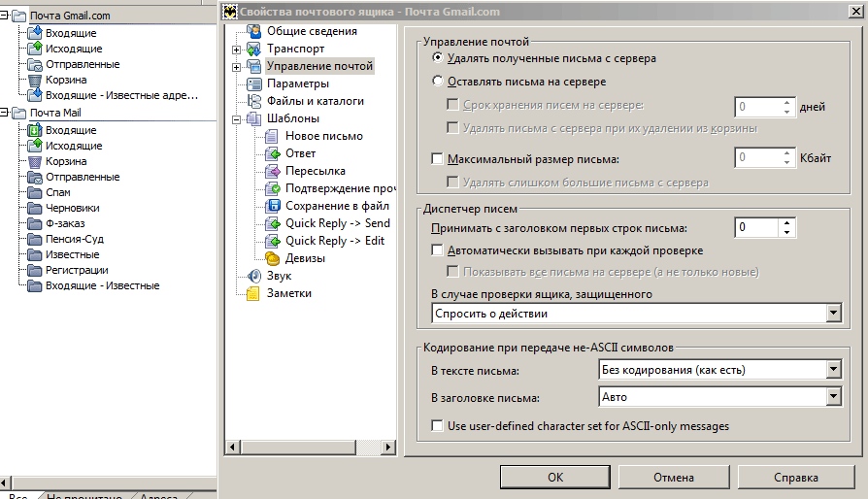This screenshot has width=868, height=499.
Task: Open the Спросить о действии dropdown
Action: click(834, 314)
